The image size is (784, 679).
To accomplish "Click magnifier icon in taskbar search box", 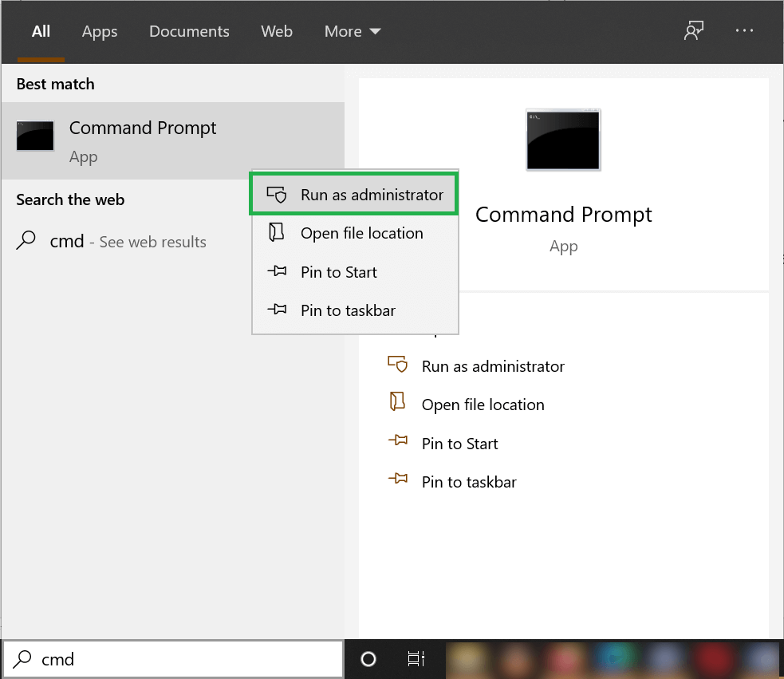I will pyautogui.click(x=22, y=659).
